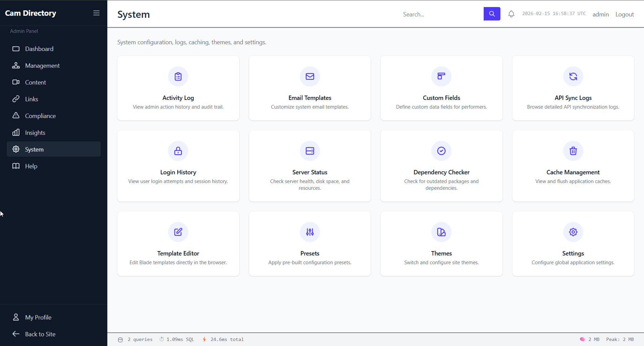Click the Logout link
The width and height of the screenshot is (644, 346).
click(624, 14)
